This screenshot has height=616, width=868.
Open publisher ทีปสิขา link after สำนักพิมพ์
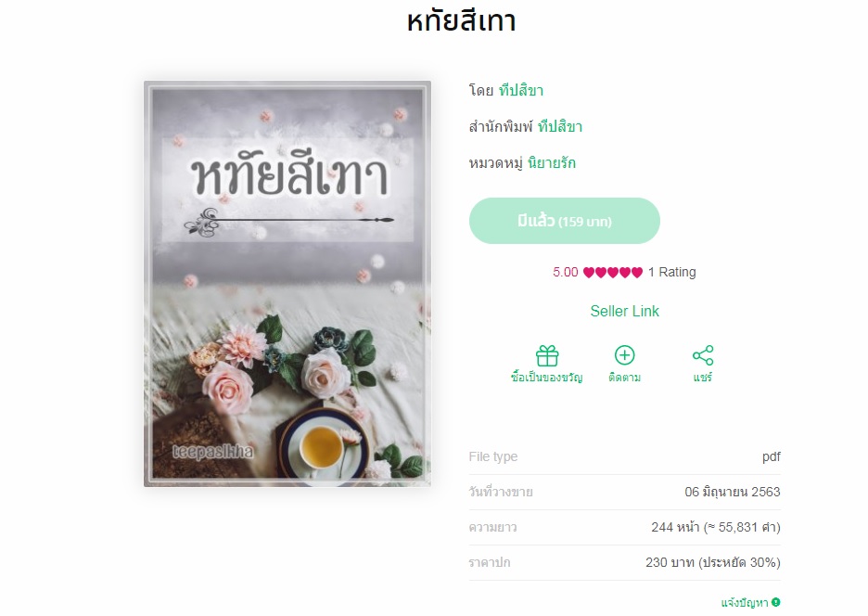pos(560,127)
